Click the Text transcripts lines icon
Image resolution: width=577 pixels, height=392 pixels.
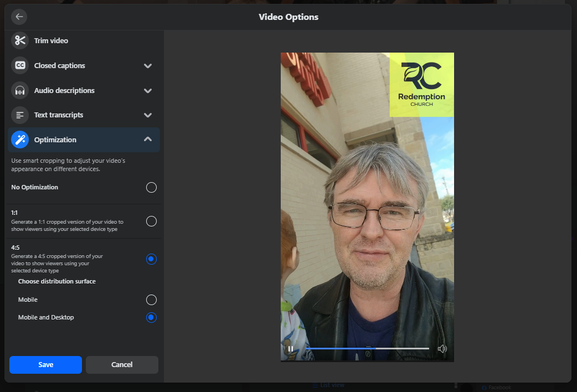20,115
